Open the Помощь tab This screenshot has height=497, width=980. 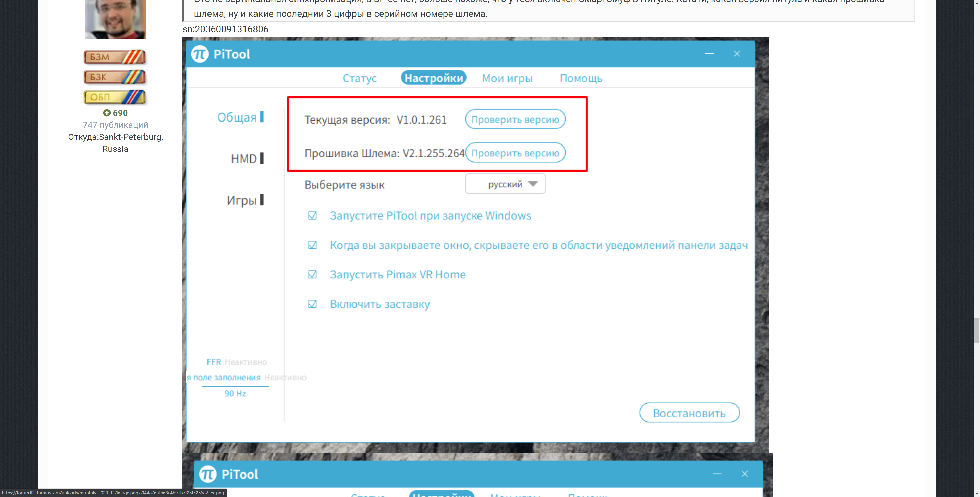click(581, 78)
